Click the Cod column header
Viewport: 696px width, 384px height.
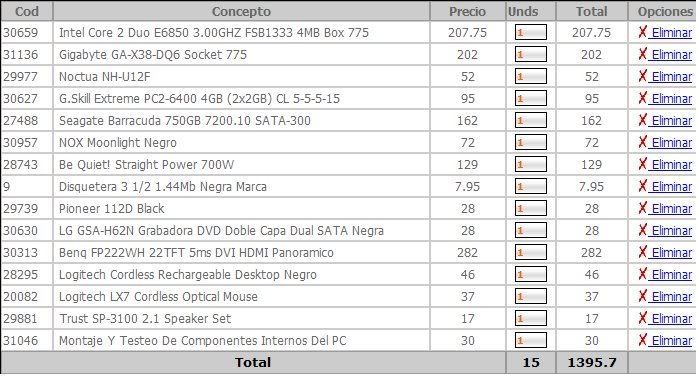click(x=27, y=11)
